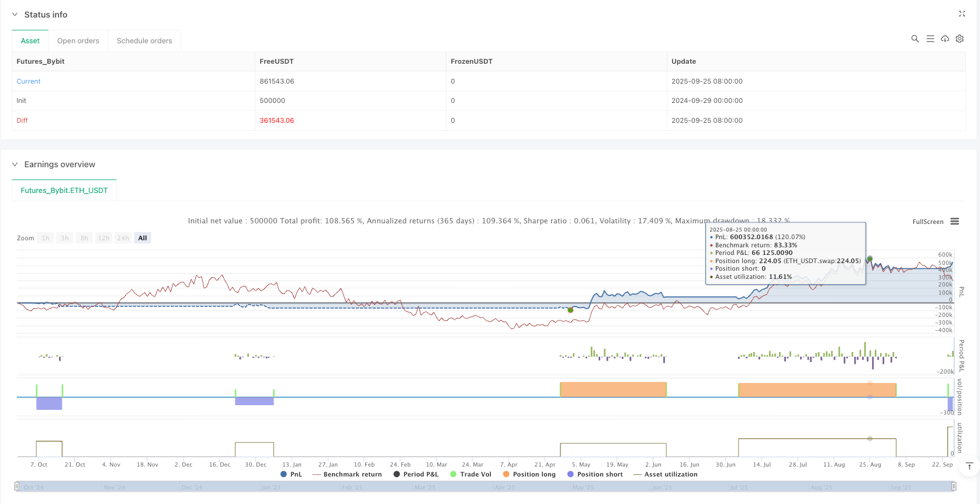This screenshot has width=980, height=504.
Task: Toggle the PnL series in chart legend
Action: 291,474
